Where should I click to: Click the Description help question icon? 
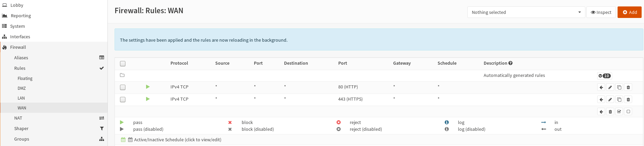(510, 63)
